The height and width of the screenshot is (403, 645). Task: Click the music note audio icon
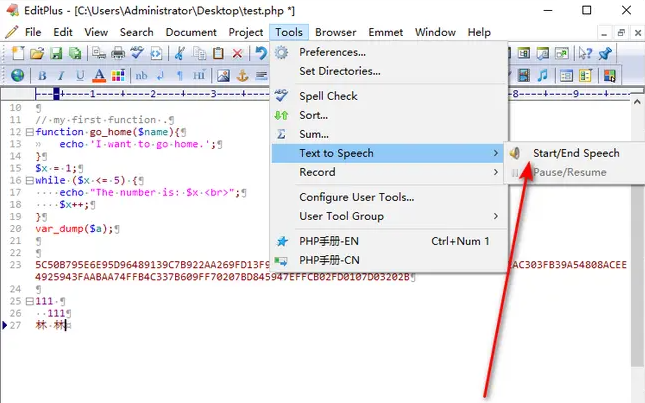543,75
